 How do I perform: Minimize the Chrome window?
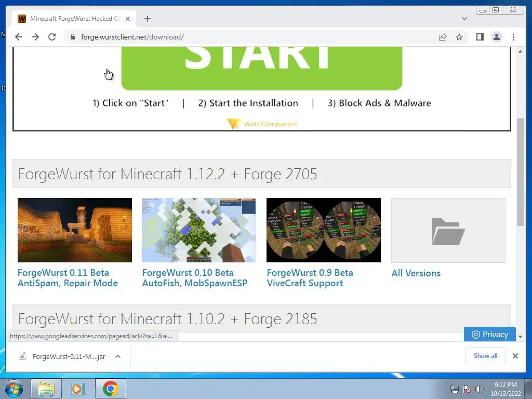tap(483, 10)
